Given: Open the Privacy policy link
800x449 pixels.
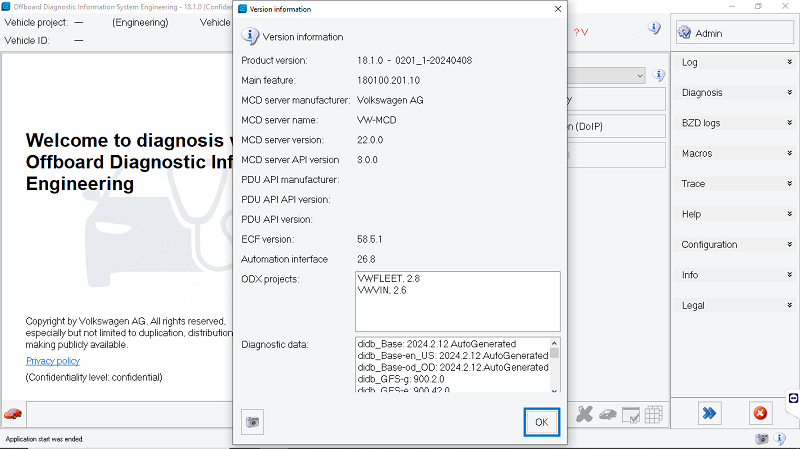Looking at the screenshot, I should tap(53, 361).
